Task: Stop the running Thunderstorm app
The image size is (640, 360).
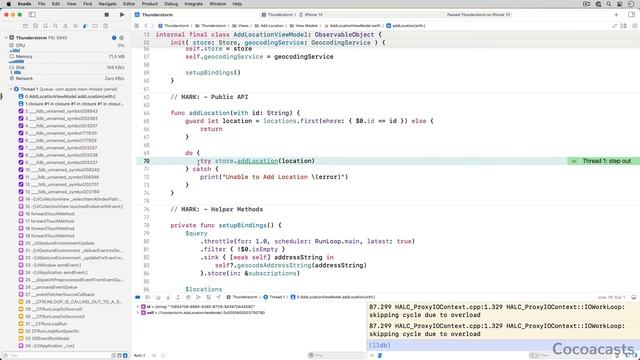Action: tap(107, 14)
